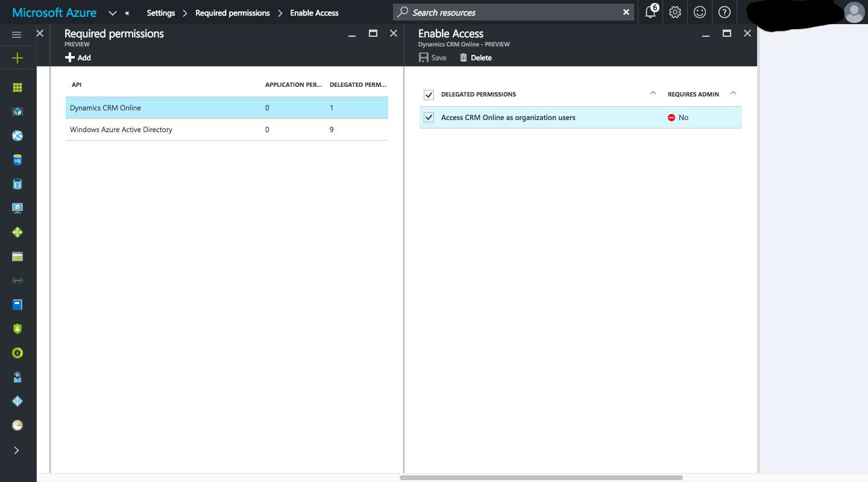This screenshot has width=868, height=482.
Task: Collapse breadcrumb with double-left chevron
Action: click(127, 13)
